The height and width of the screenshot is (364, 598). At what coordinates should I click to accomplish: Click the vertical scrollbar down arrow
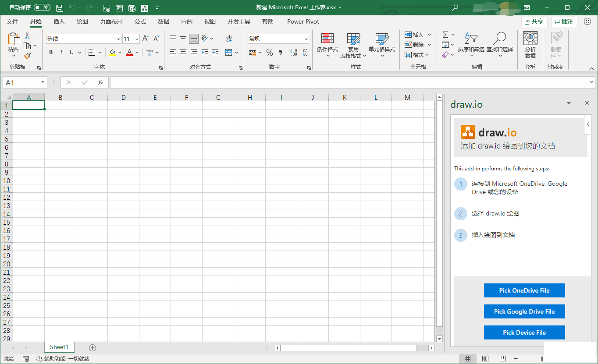tap(440, 339)
